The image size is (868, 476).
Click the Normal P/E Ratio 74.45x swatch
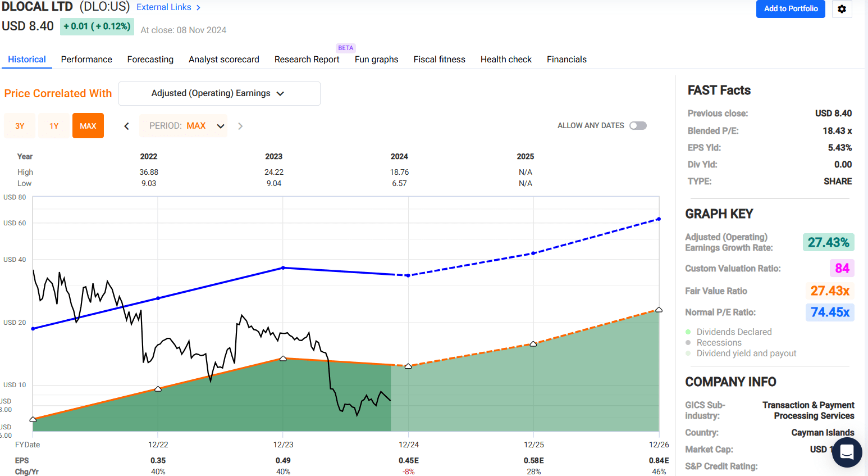pos(830,312)
